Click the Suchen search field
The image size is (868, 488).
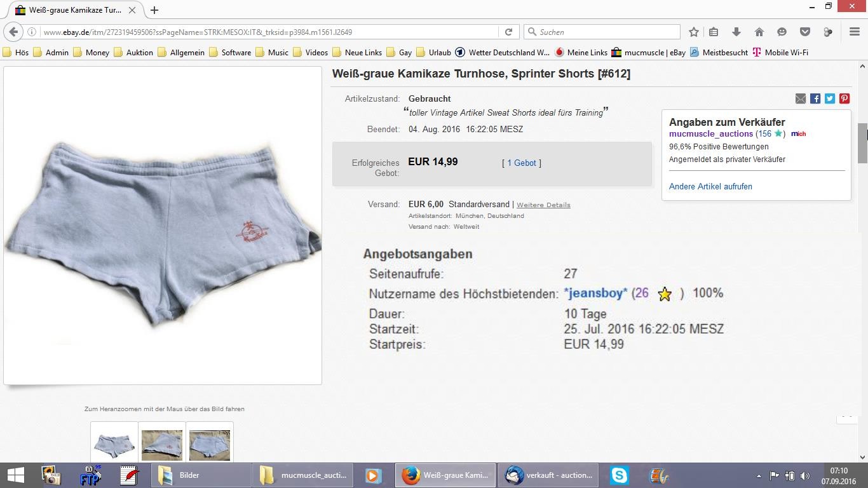pyautogui.click(x=607, y=32)
